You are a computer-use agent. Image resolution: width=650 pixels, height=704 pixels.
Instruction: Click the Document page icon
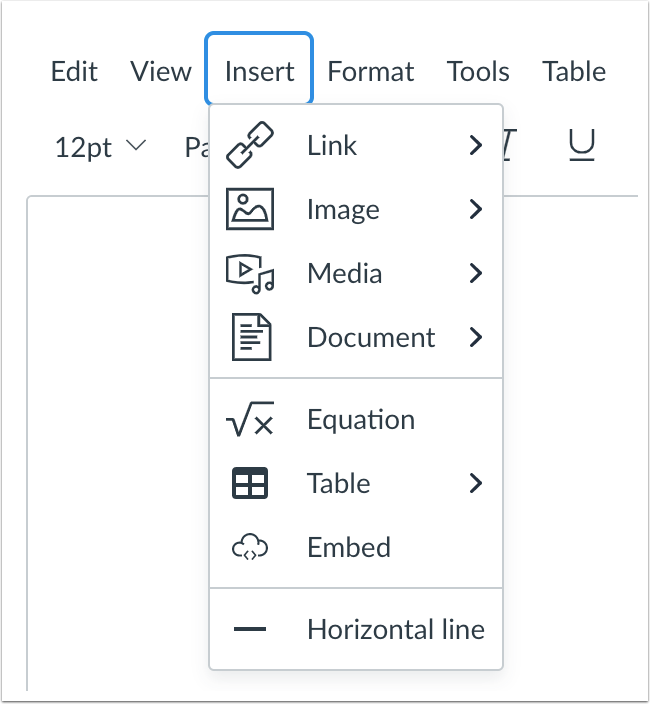pos(250,338)
